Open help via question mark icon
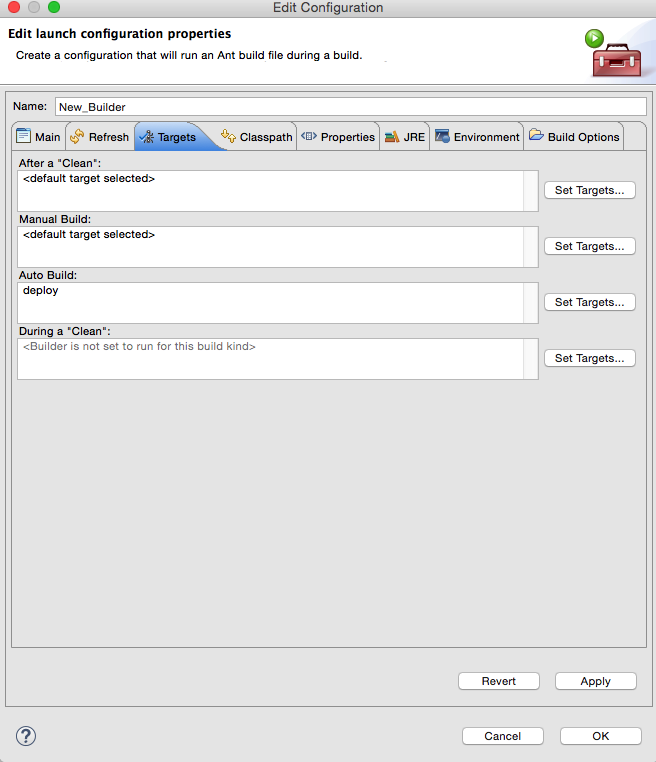Viewport: 656px width, 762px height. [x=26, y=736]
